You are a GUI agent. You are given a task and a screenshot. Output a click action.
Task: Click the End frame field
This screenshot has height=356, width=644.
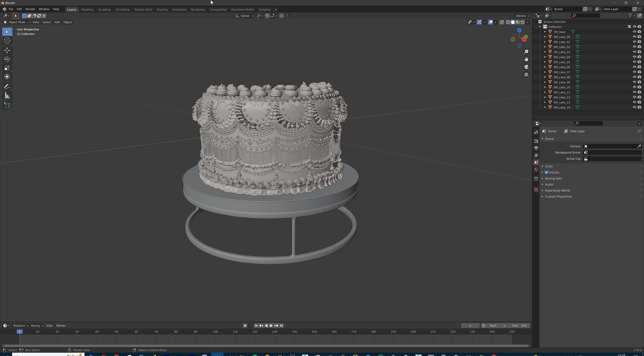[520, 325]
